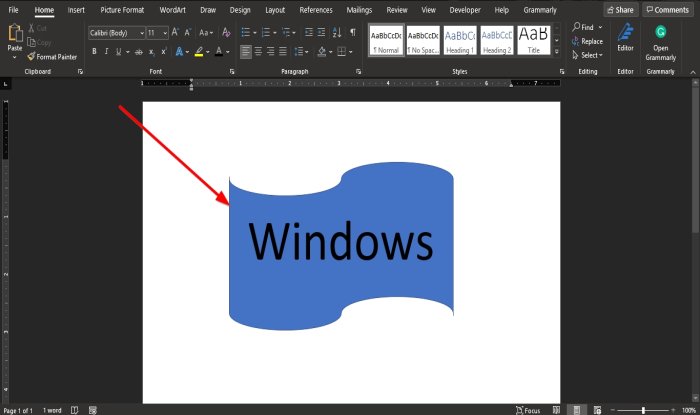The image size is (700, 415).
Task: Apply the Heading 1 style thumbnail
Action: pyautogui.click(x=460, y=41)
